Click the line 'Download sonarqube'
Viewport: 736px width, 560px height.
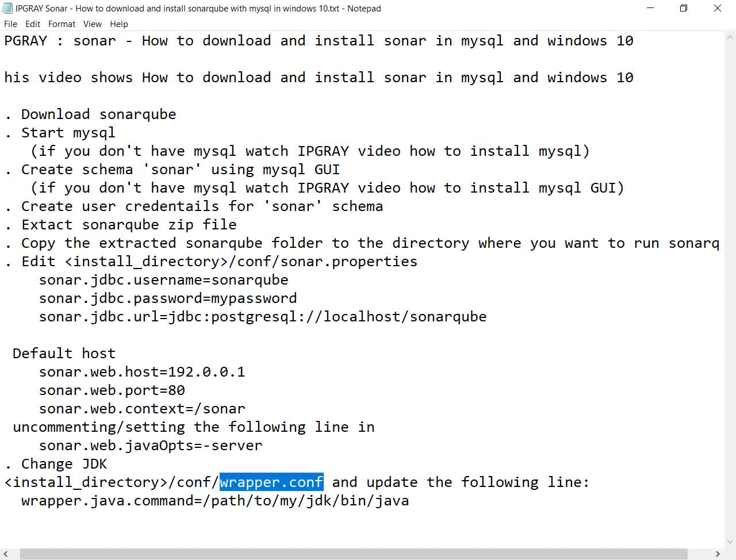point(91,114)
